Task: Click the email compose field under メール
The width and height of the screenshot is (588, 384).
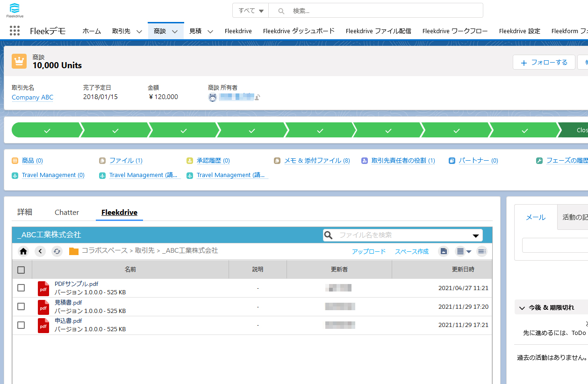Action: [x=555, y=245]
